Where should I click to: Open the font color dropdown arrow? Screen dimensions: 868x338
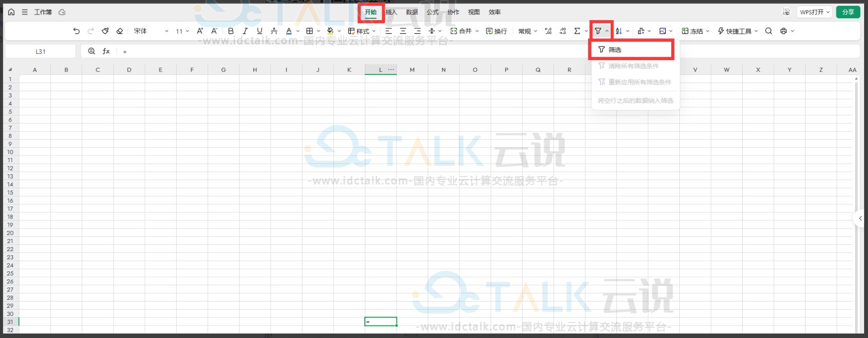coord(298,31)
